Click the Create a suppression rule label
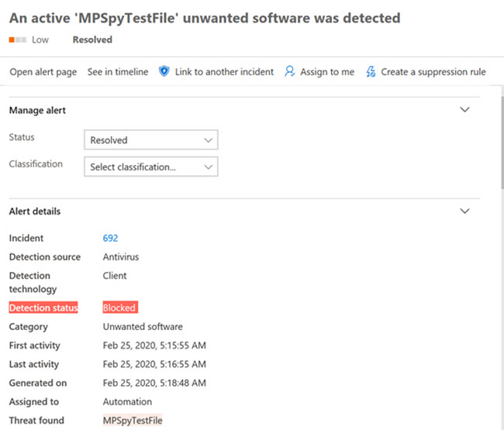 coord(433,72)
